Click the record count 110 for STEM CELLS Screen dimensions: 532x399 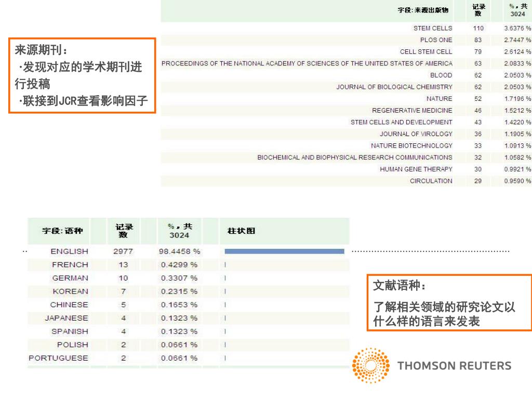pyautogui.click(x=478, y=28)
